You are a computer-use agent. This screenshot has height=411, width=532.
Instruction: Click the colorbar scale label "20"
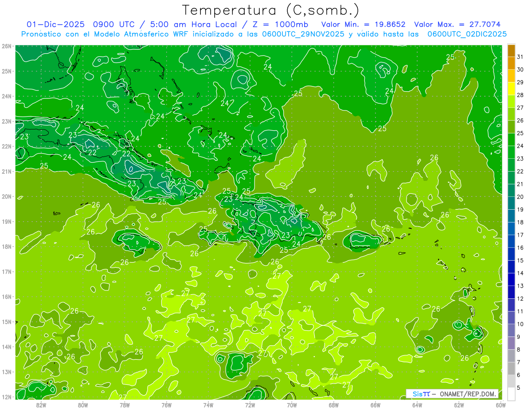coord(520,197)
